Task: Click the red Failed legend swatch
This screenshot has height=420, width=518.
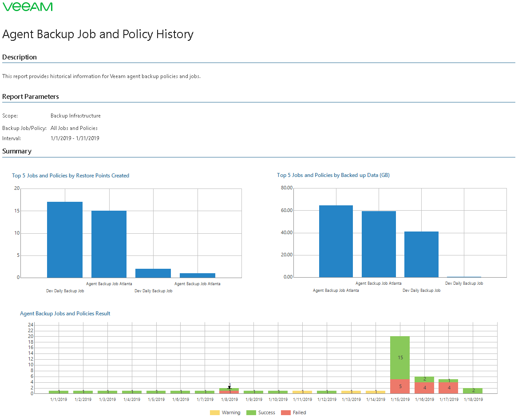Action: pyautogui.click(x=286, y=413)
